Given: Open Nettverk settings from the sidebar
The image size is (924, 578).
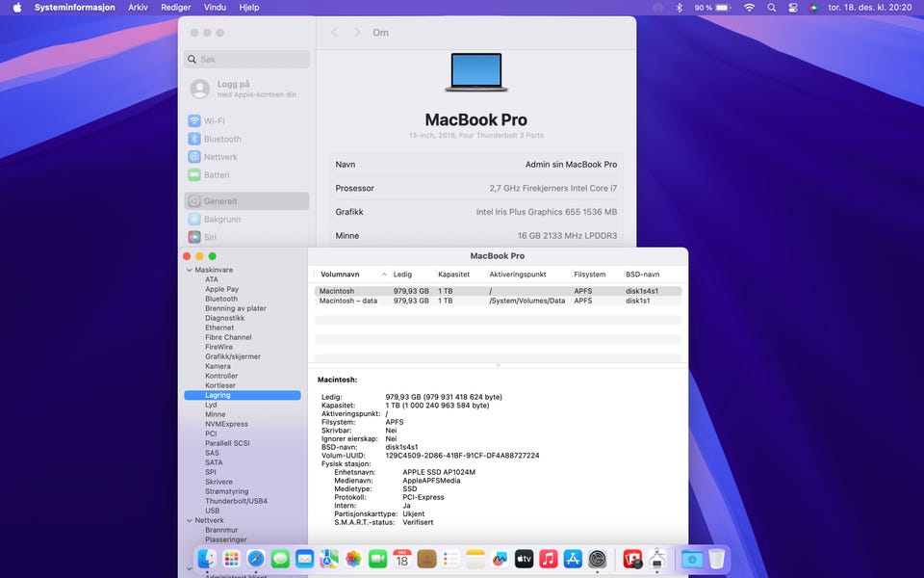Looking at the screenshot, I should pos(219,157).
